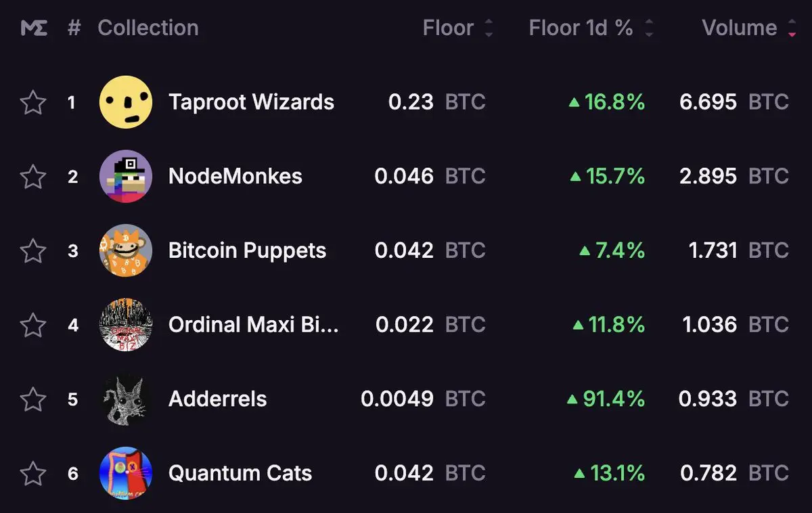812x513 pixels.
Task: Open the Quantum Cats avatar icon
Action: [x=126, y=473]
